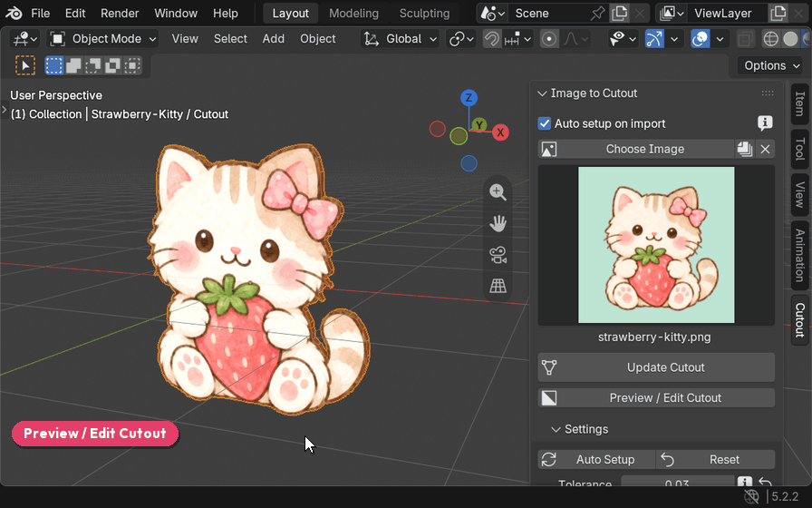812x508 pixels.
Task: Open the Options dropdown
Action: click(771, 66)
